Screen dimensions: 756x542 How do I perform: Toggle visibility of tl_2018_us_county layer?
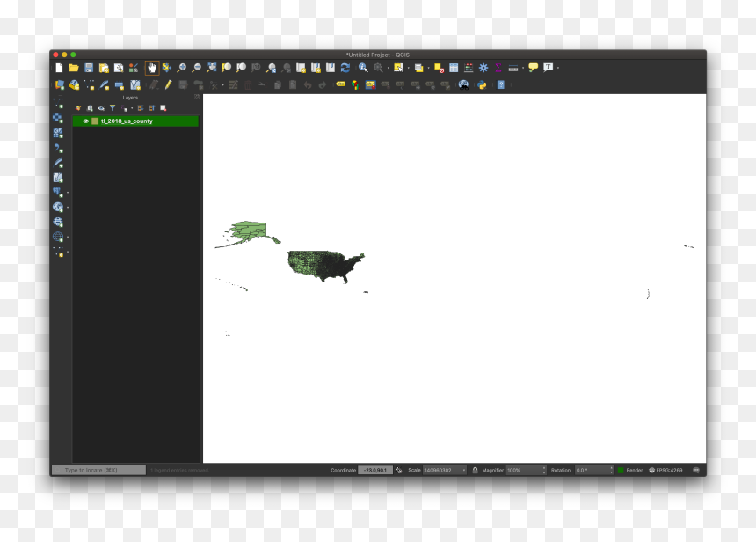(x=85, y=121)
